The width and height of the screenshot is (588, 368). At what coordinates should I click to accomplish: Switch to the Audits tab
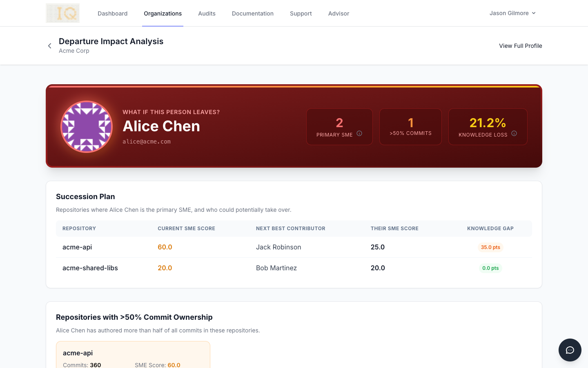(x=207, y=13)
